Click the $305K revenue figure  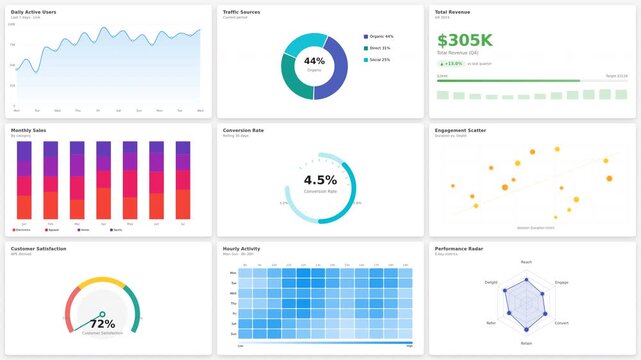pos(465,40)
